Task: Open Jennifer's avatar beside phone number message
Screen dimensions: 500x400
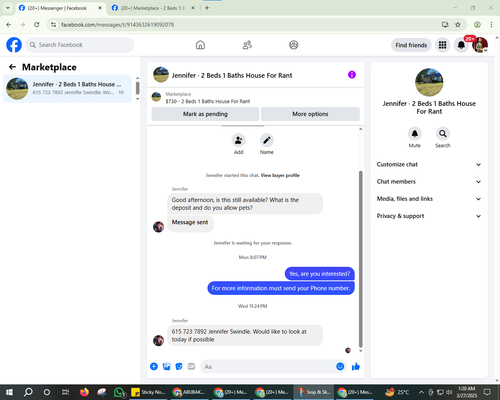Action: (x=158, y=340)
